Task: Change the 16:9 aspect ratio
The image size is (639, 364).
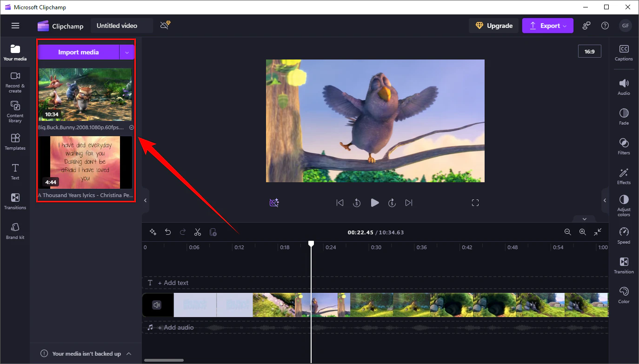Action: coord(589,52)
